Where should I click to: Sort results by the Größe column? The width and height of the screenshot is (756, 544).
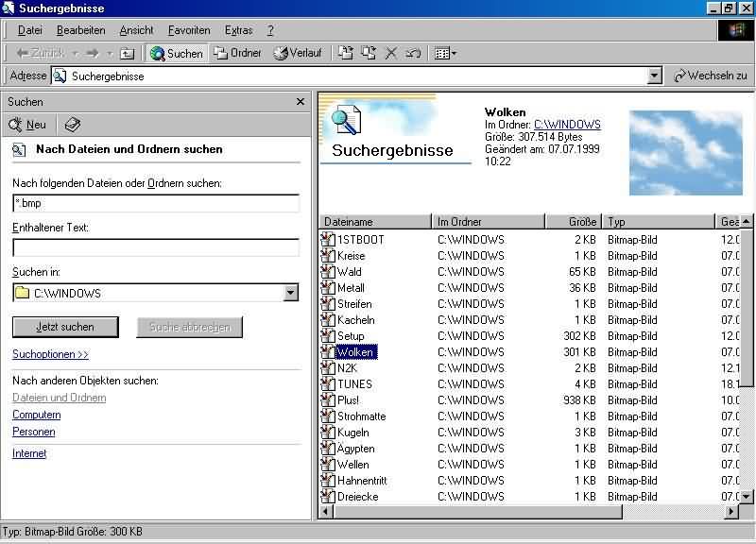point(573,222)
